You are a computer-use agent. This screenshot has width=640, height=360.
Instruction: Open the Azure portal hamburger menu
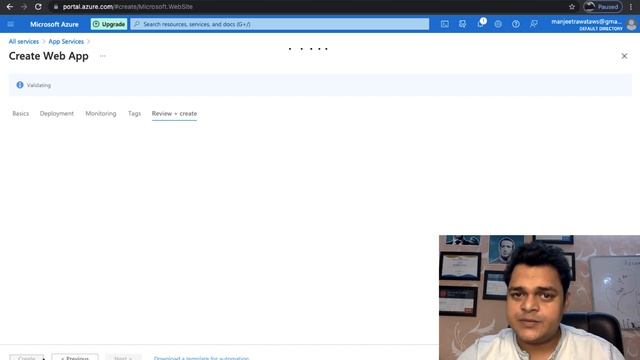(11, 24)
